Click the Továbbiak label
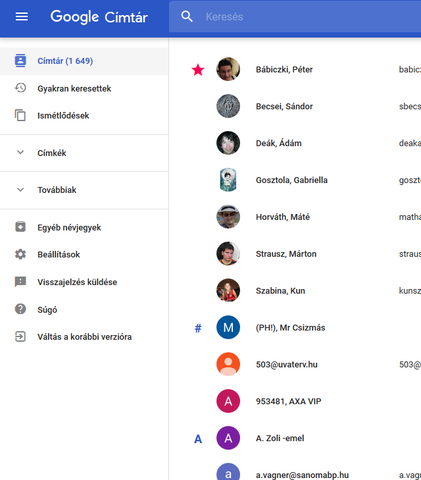 [x=57, y=190]
